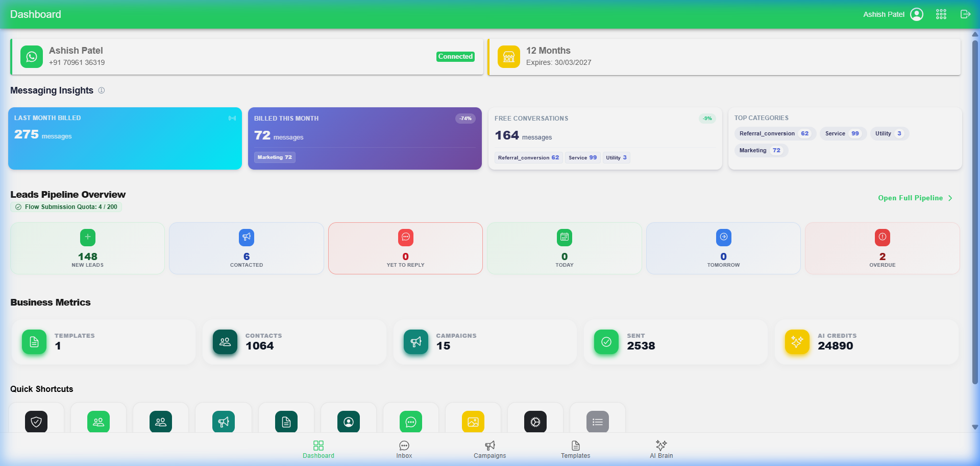This screenshot has width=980, height=466.
Task: Click the Contacts value 1064
Action: [x=260, y=346]
